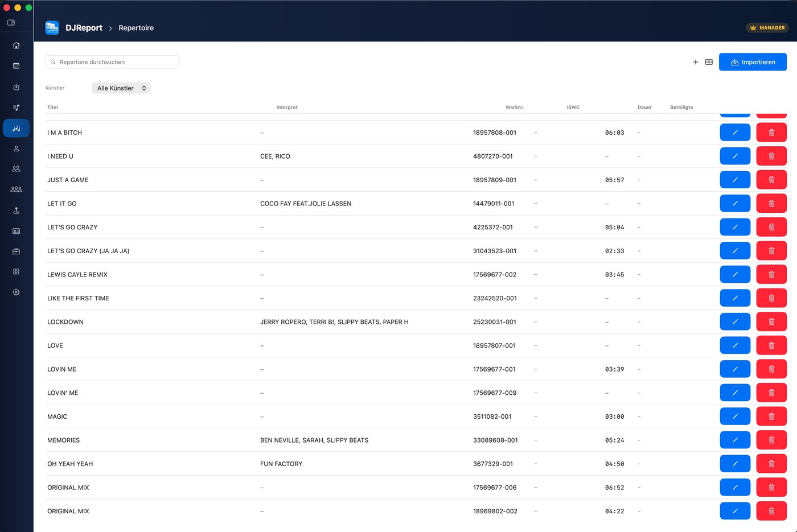Open the Alle Künstler dropdown

pyautogui.click(x=121, y=88)
